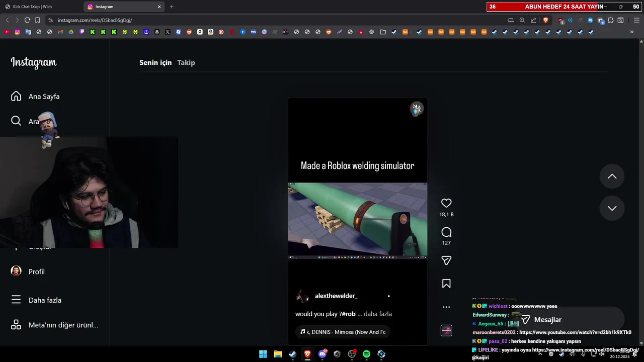644x362 pixels.
Task: Like the reel with the heart icon
Action: (446, 203)
